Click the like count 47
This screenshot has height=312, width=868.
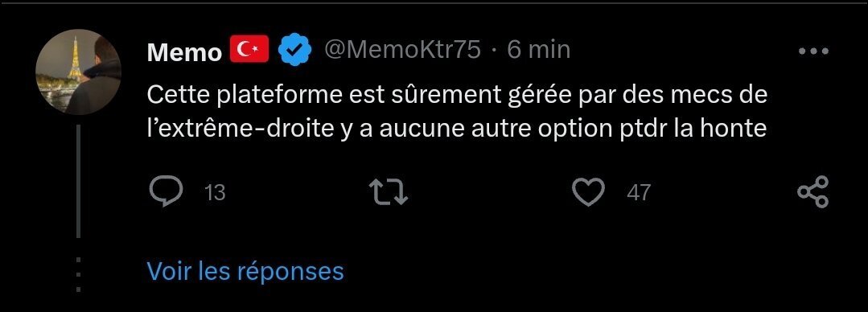tap(638, 193)
